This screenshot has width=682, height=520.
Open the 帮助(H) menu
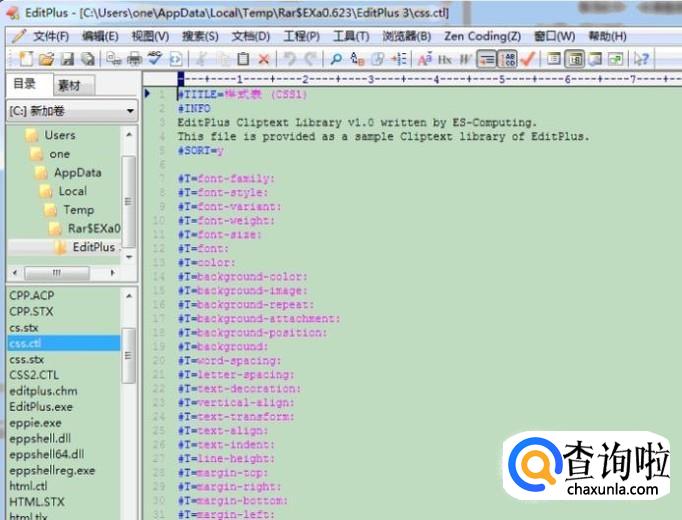click(608, 36)
